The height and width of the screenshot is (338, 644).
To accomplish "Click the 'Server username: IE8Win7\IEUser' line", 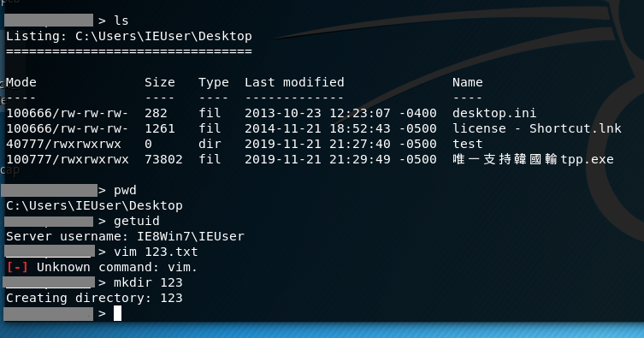I will (125, 236).
